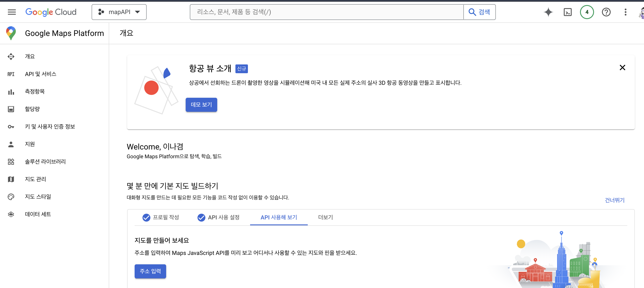Screen dimensions: 644x288
Task: Open 키 및 사용자 인증 정보 credentials icon
Action: [x=11, y=126]
